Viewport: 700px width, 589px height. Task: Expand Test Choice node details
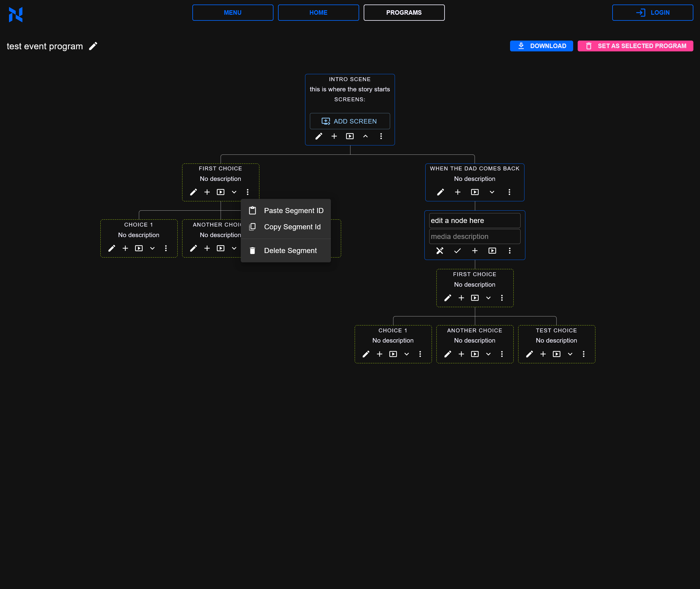coord(570,354)
